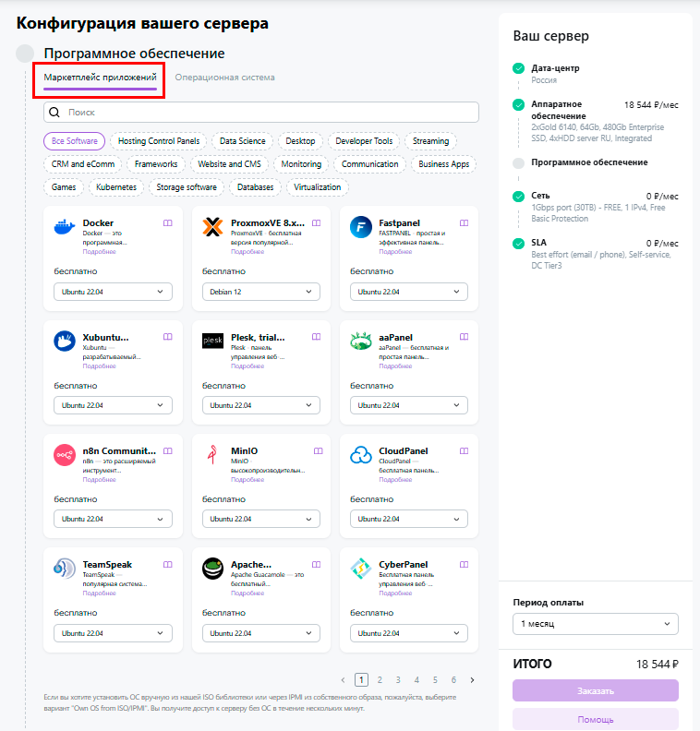This screenshot has width=700, height=731.
Task: Select Дата-центр step in summary
Action: (x=555, y=68)
